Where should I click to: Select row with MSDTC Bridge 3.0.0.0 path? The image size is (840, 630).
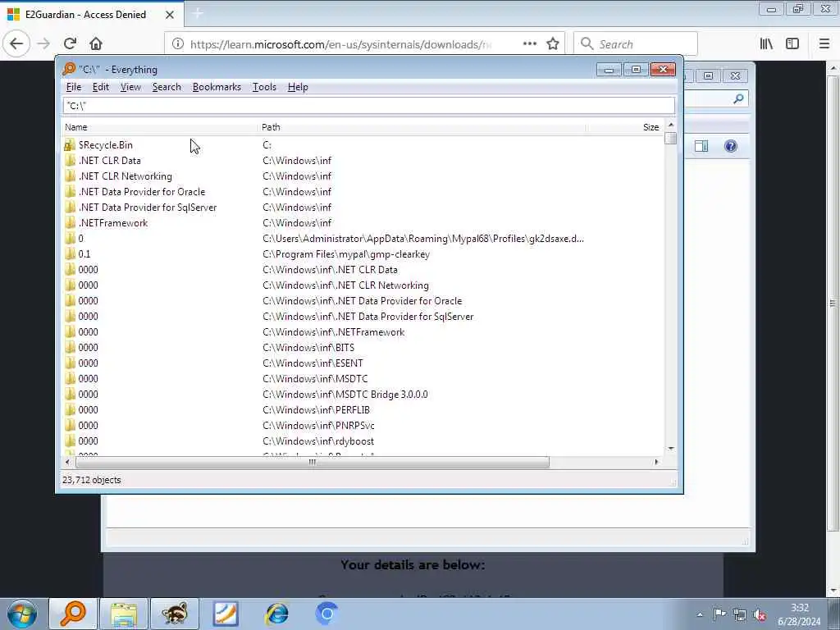363,395
